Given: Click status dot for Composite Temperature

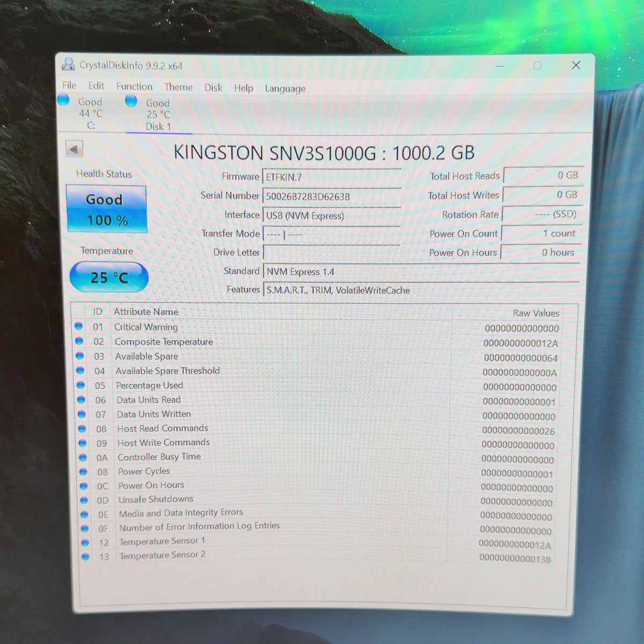Looking at the screenshot, I should (79, 341).
